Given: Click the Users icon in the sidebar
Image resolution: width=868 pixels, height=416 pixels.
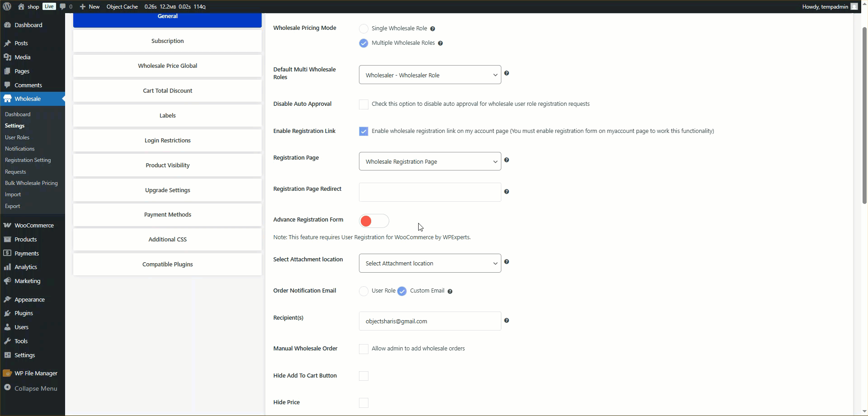Looking at the screenshot, I should click(7, 327).
